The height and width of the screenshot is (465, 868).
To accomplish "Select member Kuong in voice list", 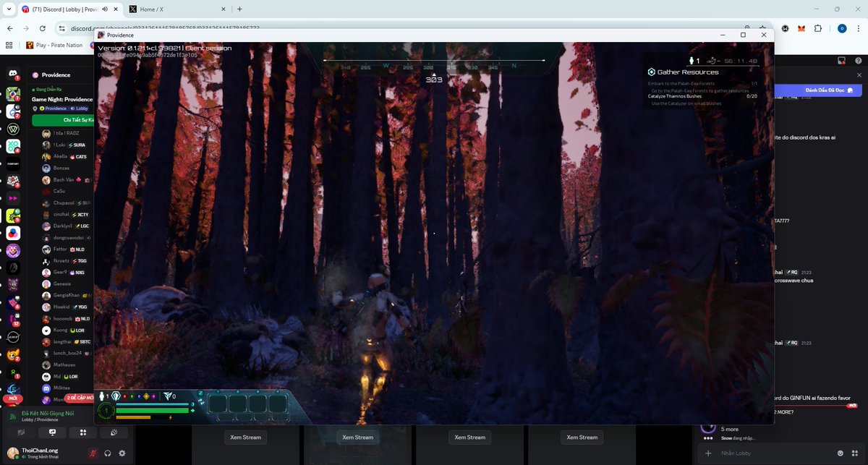I will coord(67,330).
